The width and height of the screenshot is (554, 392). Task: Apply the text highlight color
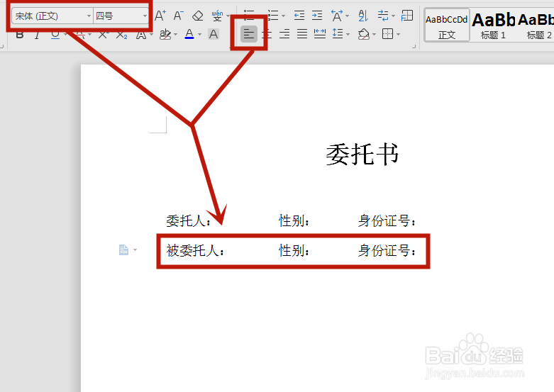coord(165,34)
